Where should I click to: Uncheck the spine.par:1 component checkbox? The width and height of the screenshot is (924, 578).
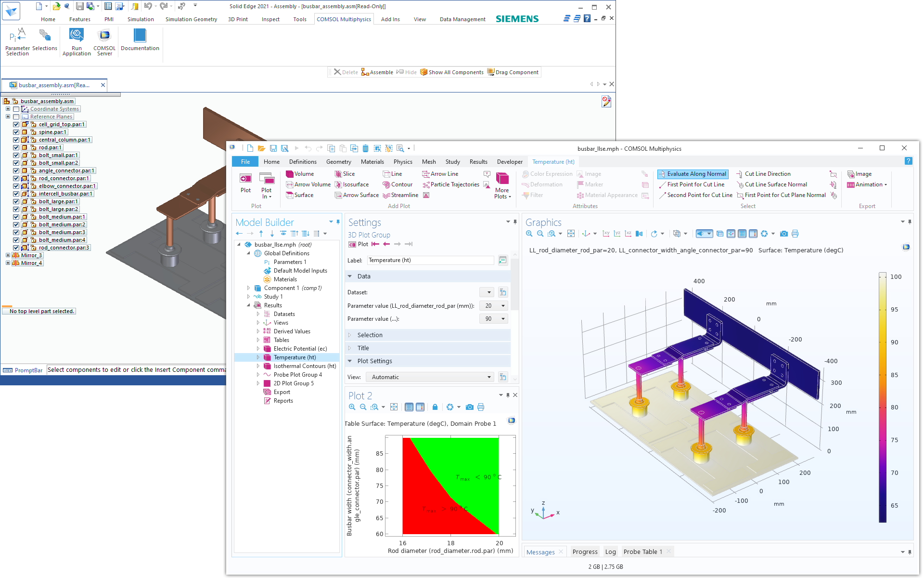pos(16,132)
